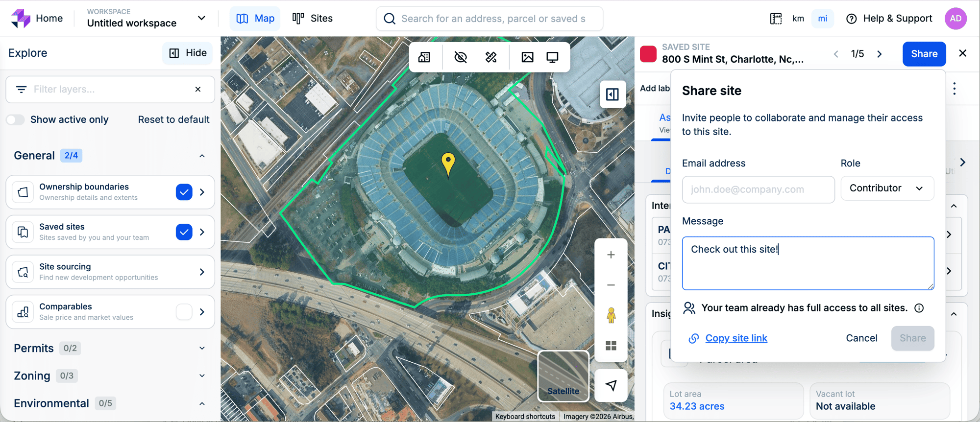Click the presentation screen map tool
This screenshot has width=980, height=422.
click(552, 57)
